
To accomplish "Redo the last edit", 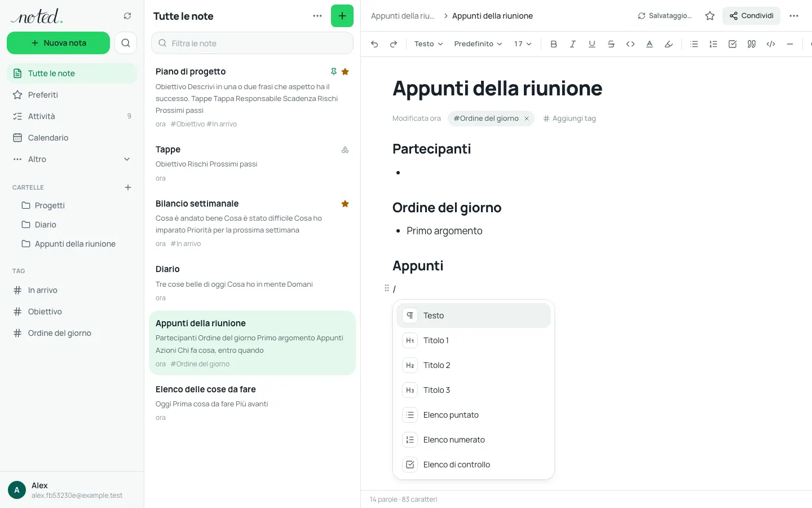I will pos(394,44).
